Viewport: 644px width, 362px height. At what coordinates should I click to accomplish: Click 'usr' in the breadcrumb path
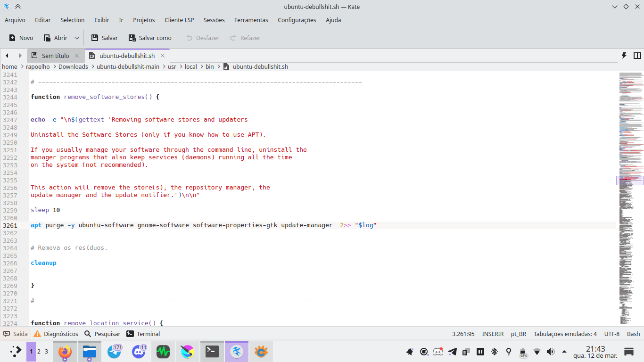pyautogui.click(x=172, y=67)
